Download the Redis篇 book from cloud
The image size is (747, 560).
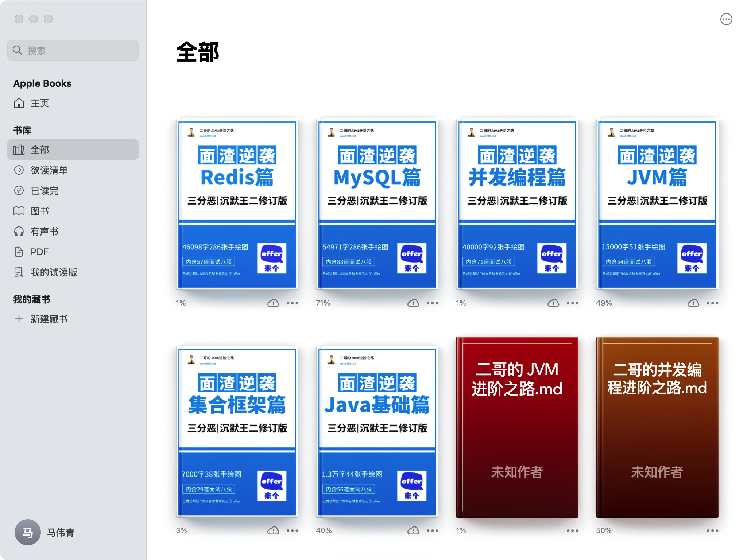pos(273,303)
